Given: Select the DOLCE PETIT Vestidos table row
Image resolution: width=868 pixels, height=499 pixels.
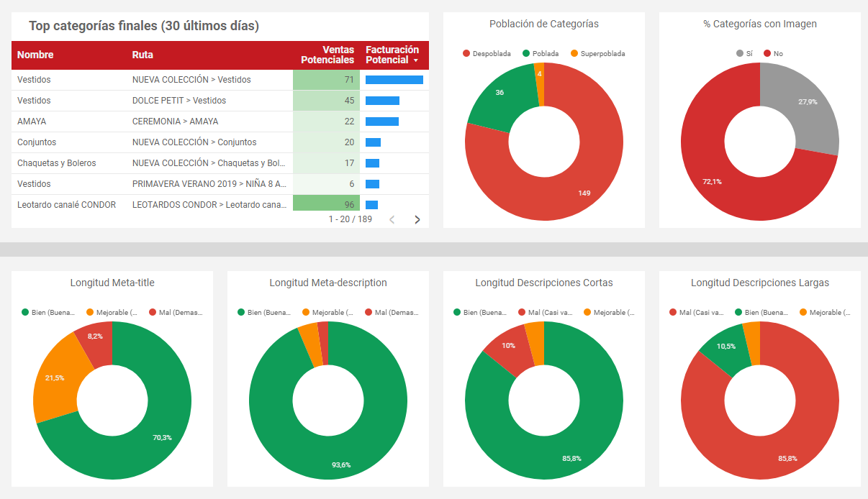Looking at the screenshot, I should (180, 101).
